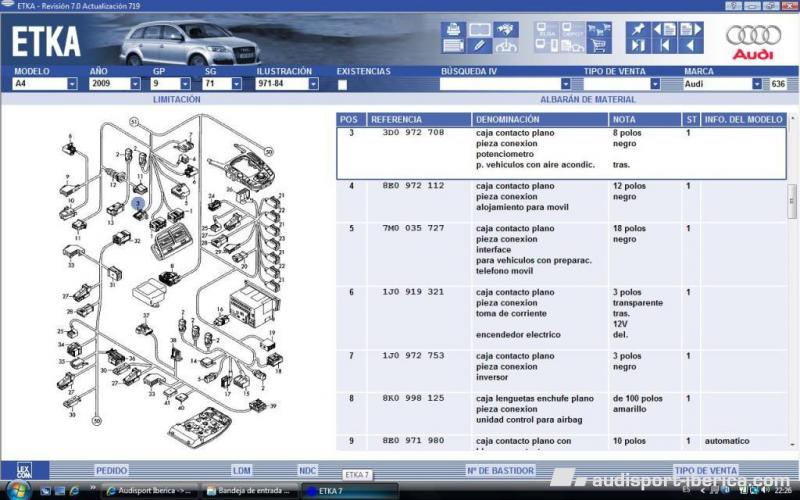Screen dimensions: 800x500
Task: Click the highlighted position 3 marker in the diagram
Action: coord(138,203)
